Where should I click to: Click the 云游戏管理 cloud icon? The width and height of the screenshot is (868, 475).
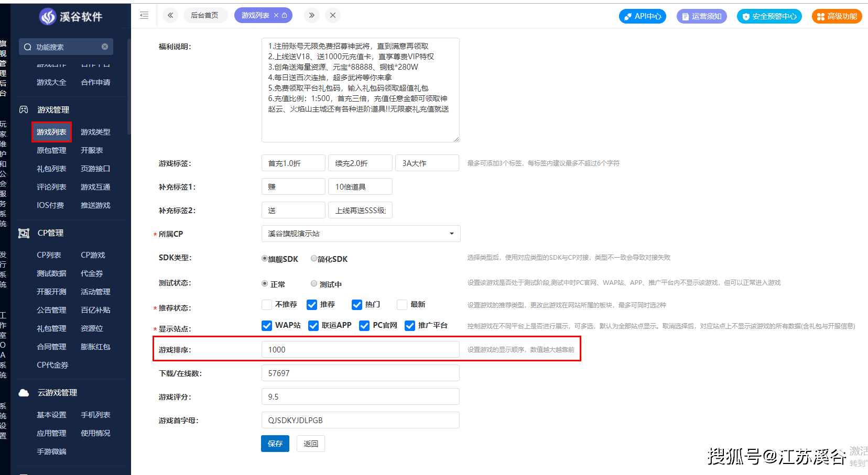point(24,393)
